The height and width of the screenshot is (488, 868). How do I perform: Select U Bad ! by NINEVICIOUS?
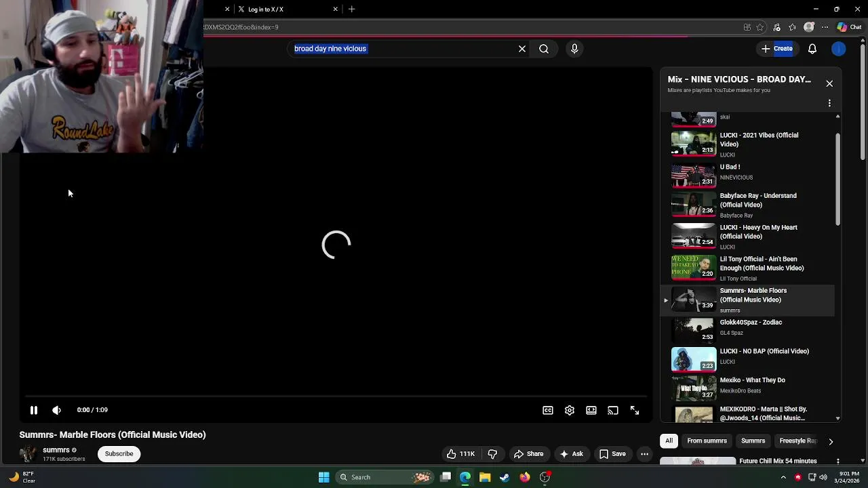[x=749, y=174]
